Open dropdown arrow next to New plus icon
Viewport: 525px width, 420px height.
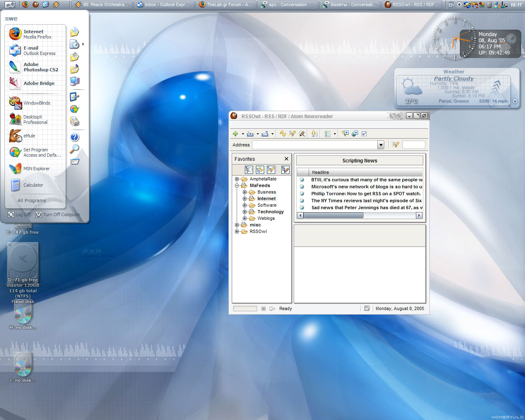click(x=242, y=134)
